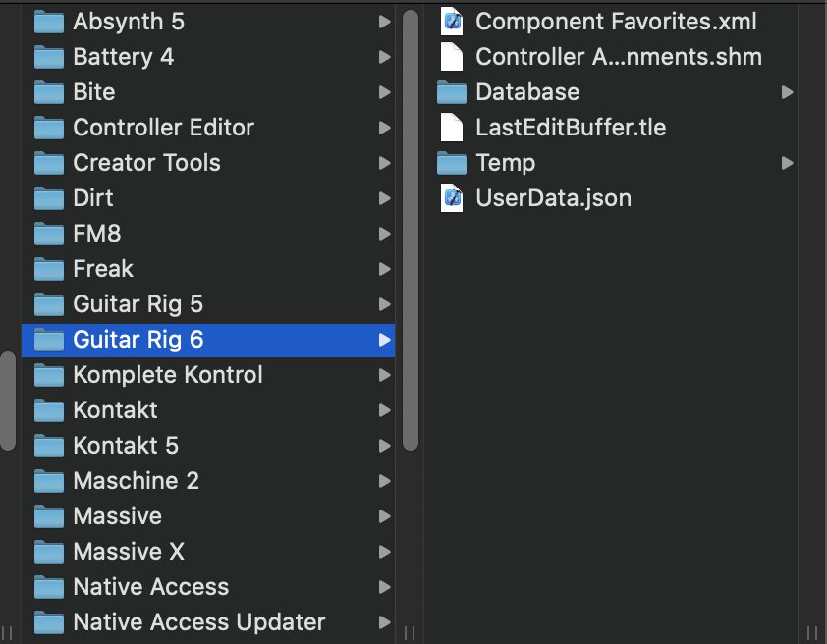
Task: Click the Maschine 2 folder icon
Action: [49, 481]
